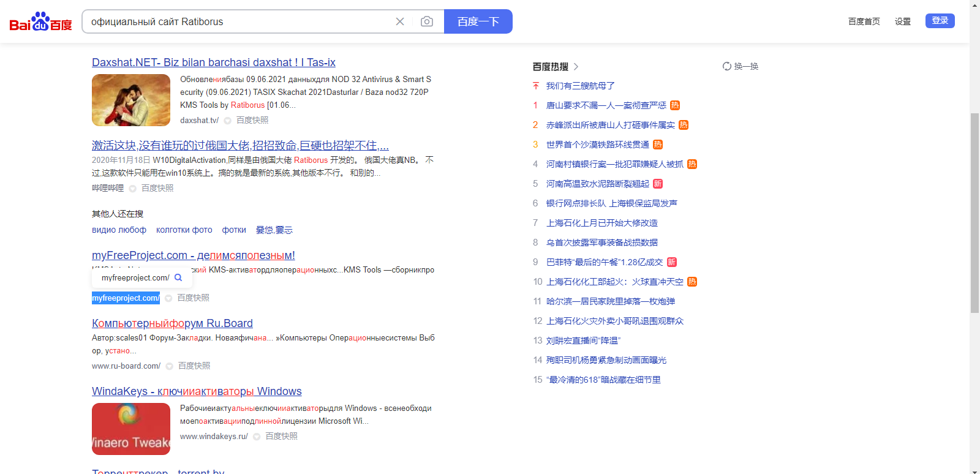Viewport: 980px width, 474px height.
Task: Click the Daxshat result thumbnail
Action: [x=131, y=100]
